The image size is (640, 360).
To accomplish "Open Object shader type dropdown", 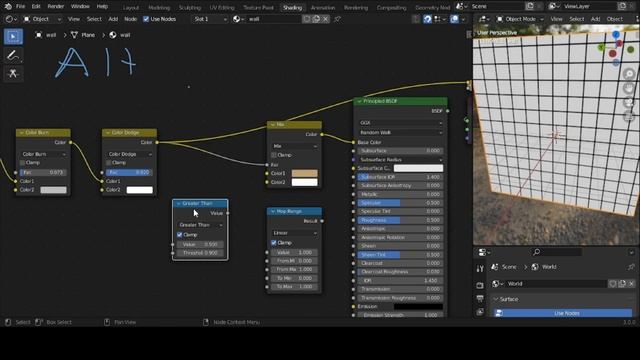I will (x=42, y=19).
